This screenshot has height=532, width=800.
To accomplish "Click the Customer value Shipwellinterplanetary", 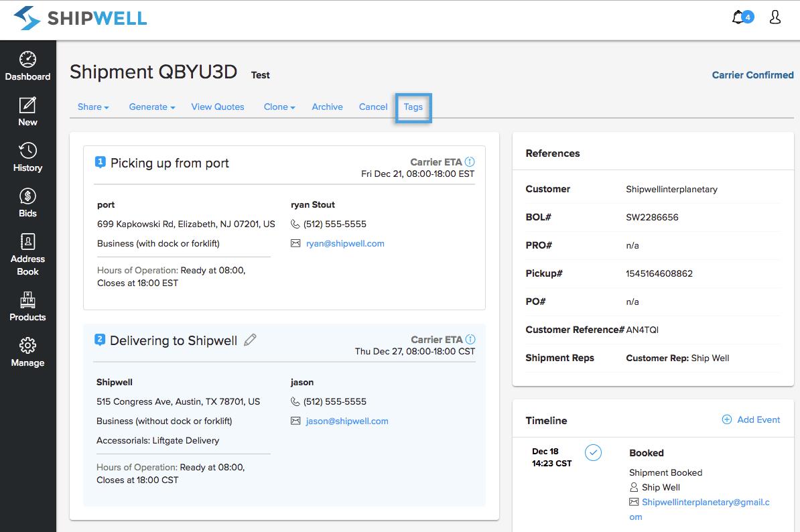I will point(671,189).
